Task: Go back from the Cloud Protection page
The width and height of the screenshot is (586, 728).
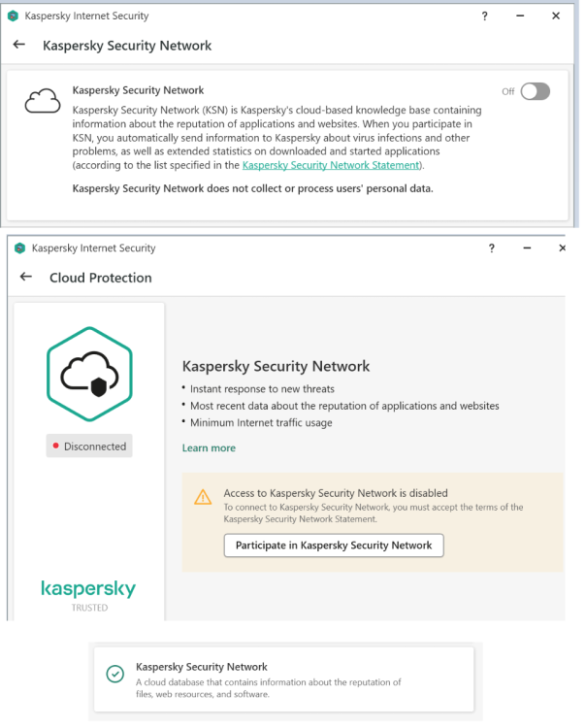Action: [26, 277]
